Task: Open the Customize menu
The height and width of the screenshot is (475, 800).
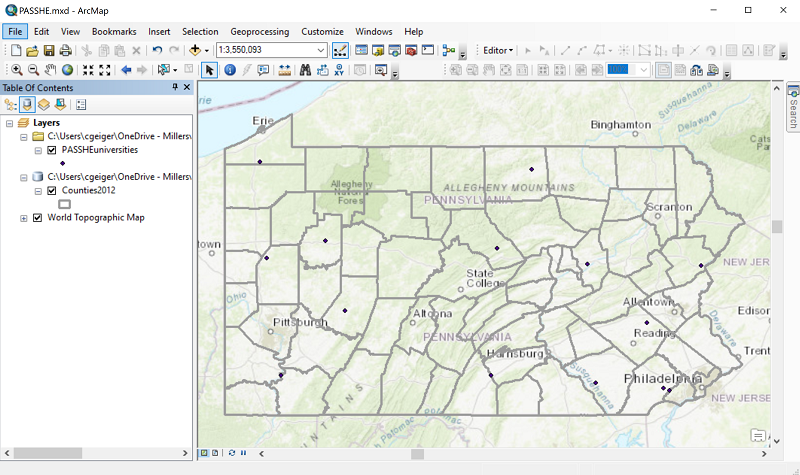Action: point(322,32)
